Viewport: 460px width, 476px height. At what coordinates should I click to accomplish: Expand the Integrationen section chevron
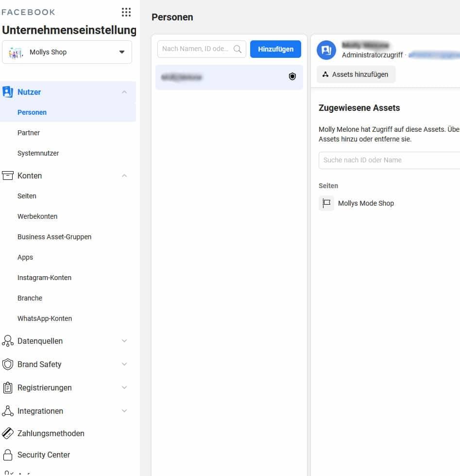[x=124, y=411]
